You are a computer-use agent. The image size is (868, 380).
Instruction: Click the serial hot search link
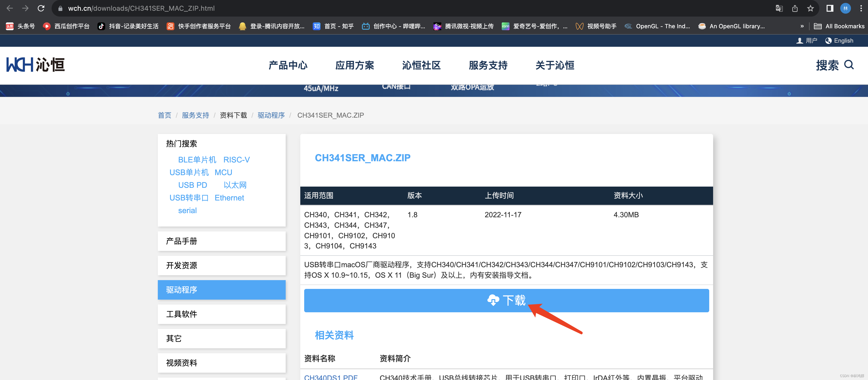[x=187, y=210]
